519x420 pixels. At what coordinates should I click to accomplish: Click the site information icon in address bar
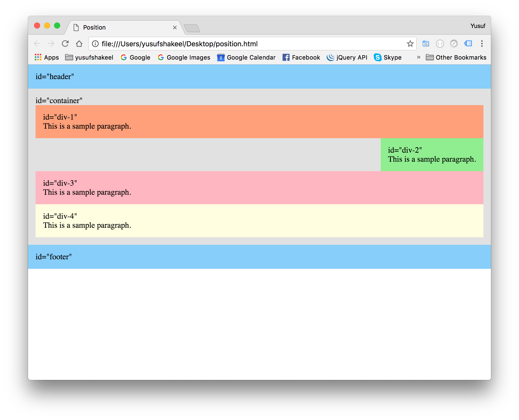(x=95, y=44)
